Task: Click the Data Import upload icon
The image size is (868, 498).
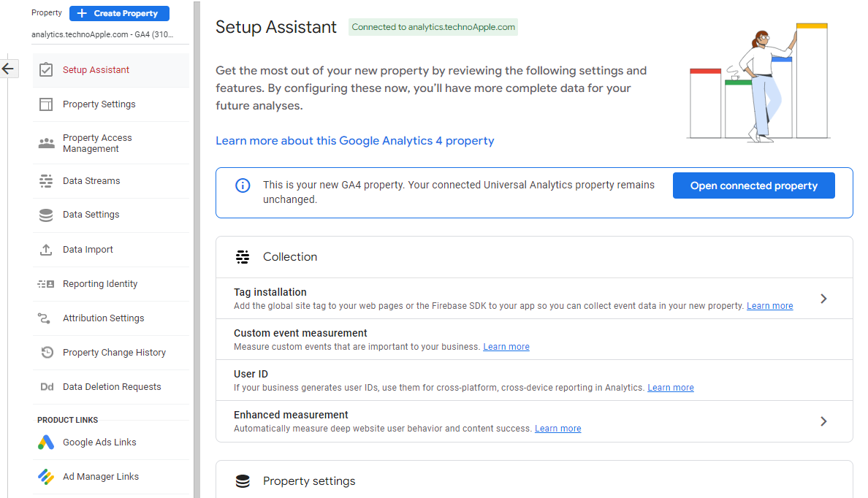Action: pos(47,249)
